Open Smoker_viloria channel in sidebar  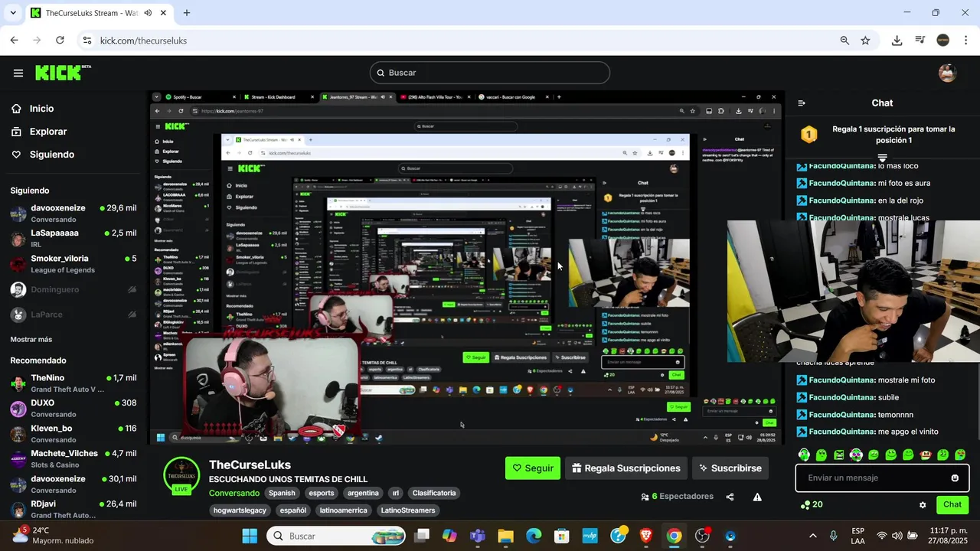(73, 264)
